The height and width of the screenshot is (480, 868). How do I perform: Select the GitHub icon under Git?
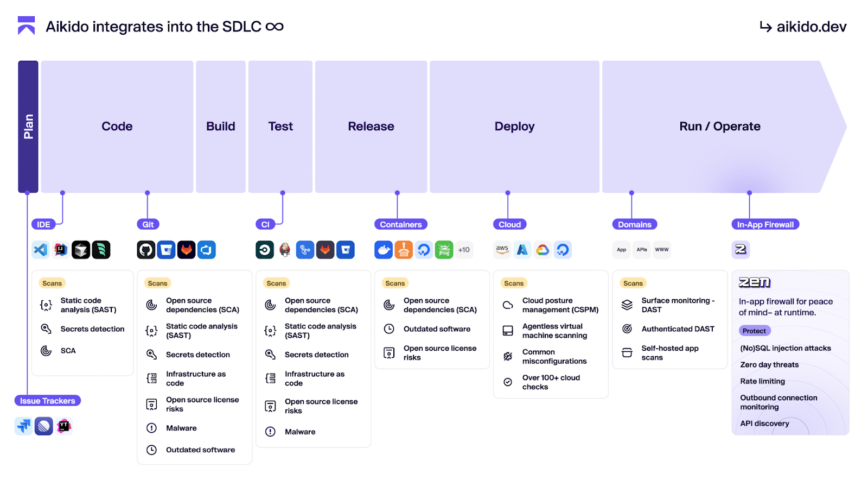point(146,250)
